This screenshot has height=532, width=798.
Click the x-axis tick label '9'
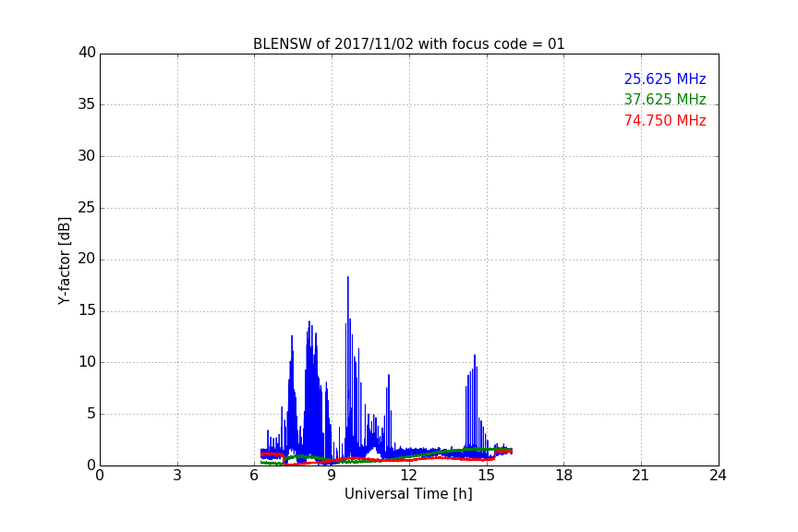pos(332,476)
